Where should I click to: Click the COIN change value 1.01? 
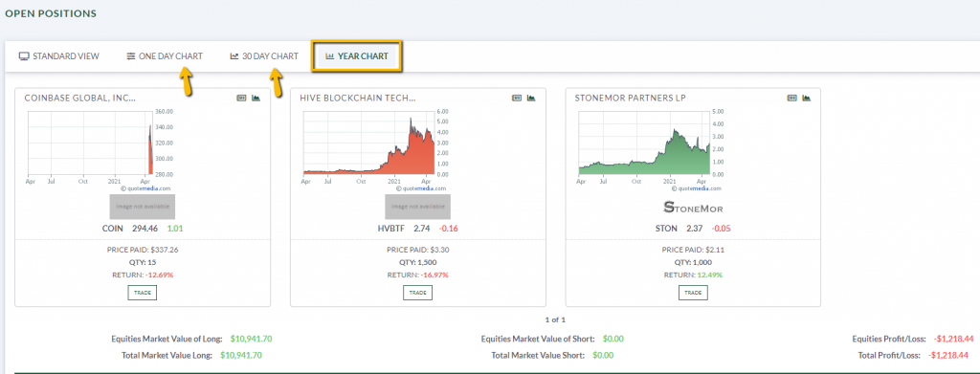175,229
